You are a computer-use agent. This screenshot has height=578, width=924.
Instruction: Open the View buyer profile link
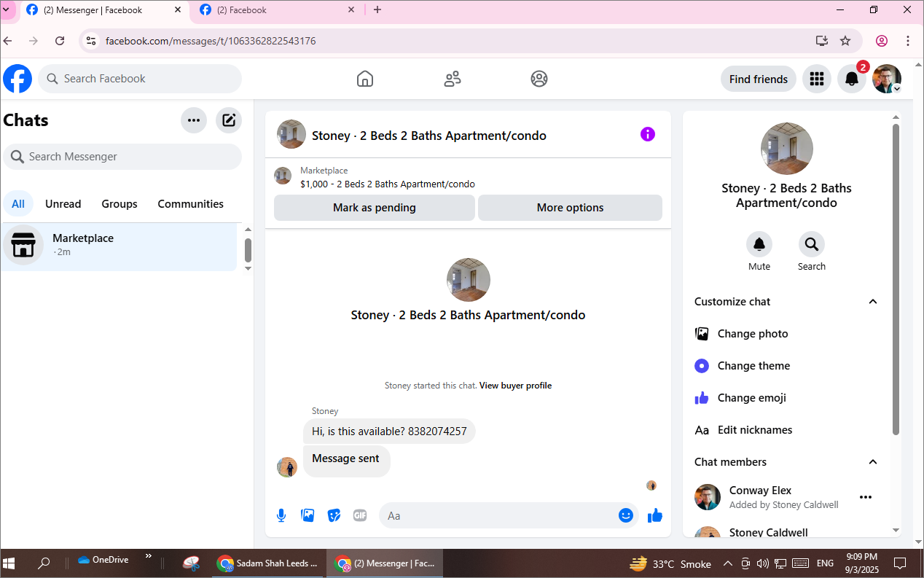pyautogui.click(x=515, y=386)
